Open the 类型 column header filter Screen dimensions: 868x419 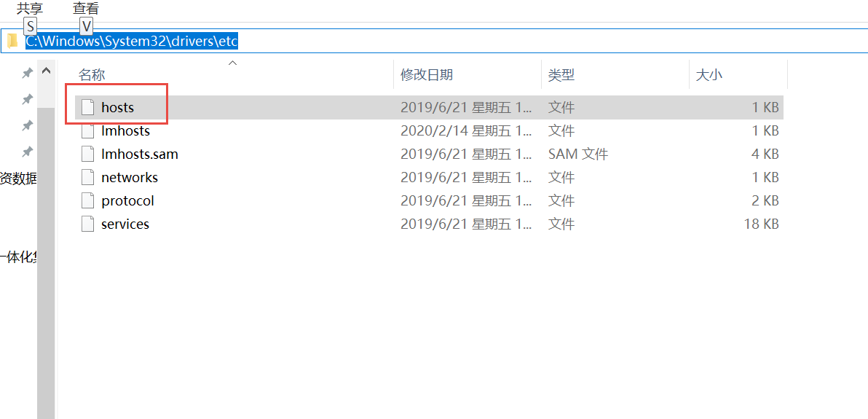click(x=561, y=75)
